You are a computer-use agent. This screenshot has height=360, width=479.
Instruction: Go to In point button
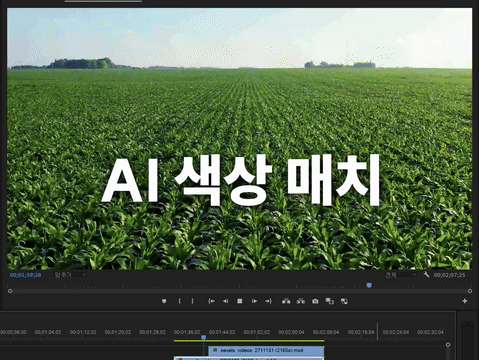[x=211, y=301]
